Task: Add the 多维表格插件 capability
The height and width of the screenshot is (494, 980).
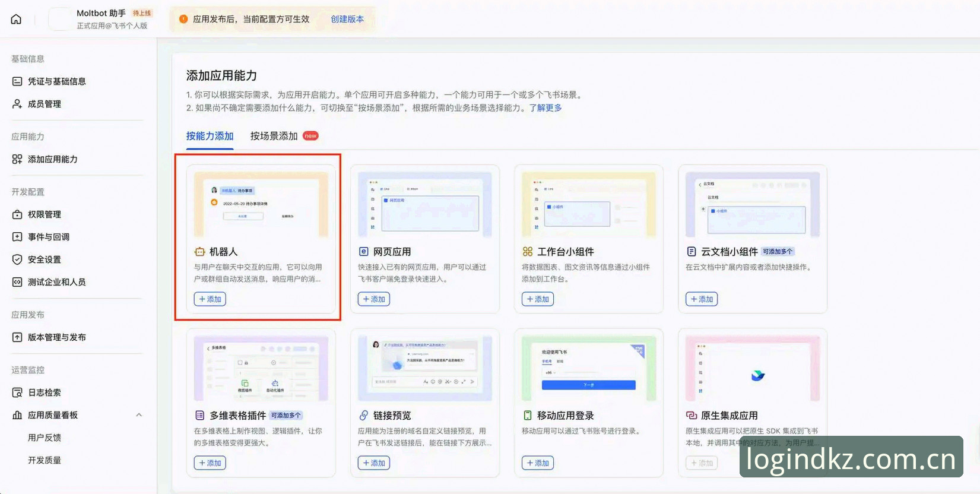Action: 210,463
